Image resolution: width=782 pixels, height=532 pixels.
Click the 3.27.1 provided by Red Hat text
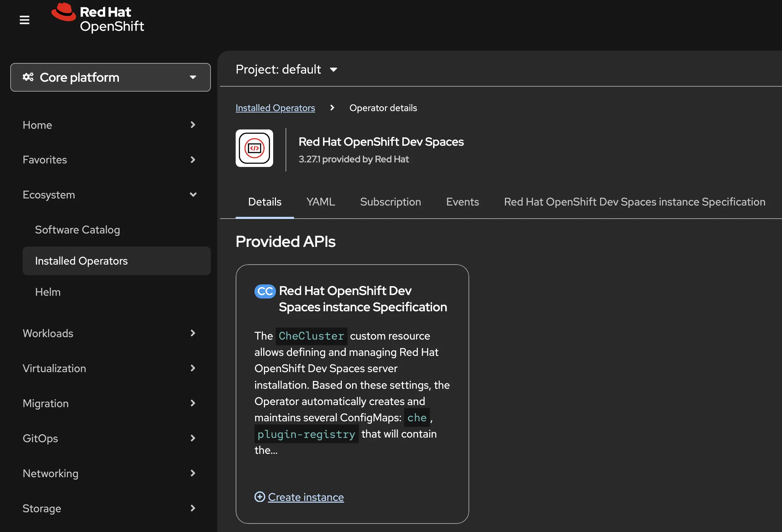tap(353, 159)
